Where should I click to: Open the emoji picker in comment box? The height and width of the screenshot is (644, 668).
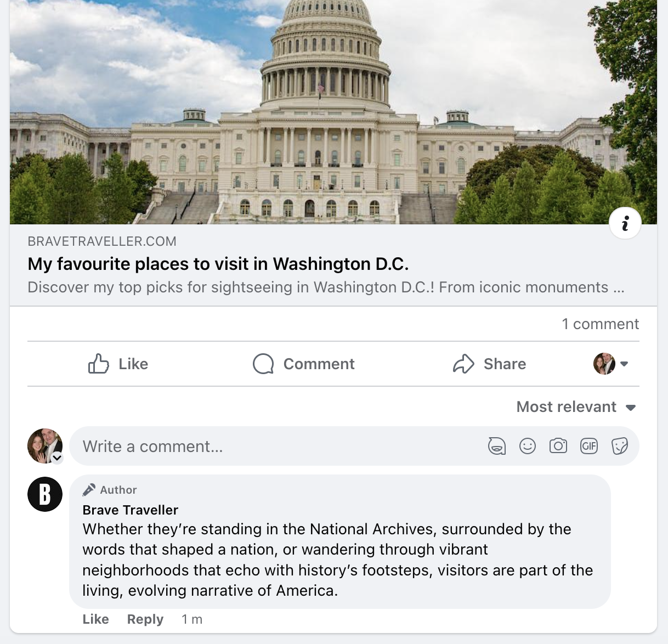[528, 446]
